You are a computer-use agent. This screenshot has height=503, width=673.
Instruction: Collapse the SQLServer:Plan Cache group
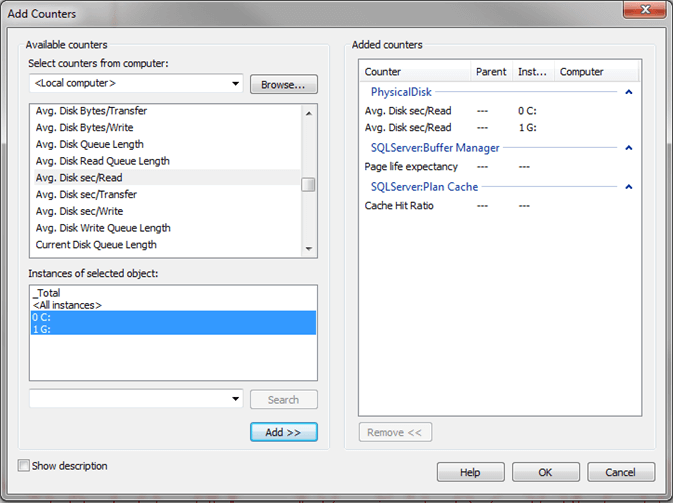629,187
